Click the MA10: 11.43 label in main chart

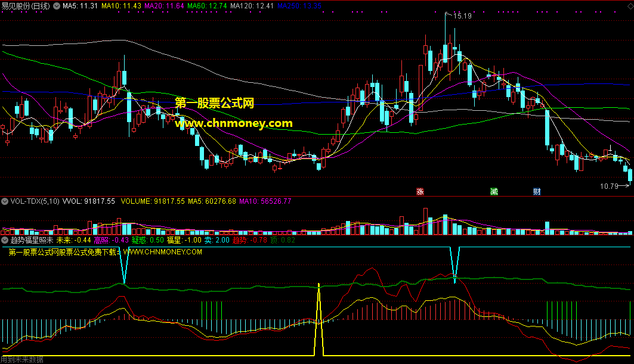click(121, 6)
